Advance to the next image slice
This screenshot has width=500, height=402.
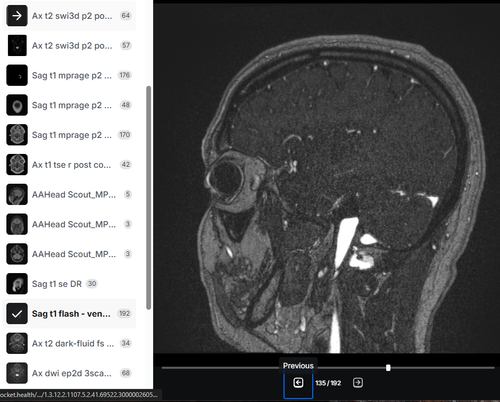(358, 383)
